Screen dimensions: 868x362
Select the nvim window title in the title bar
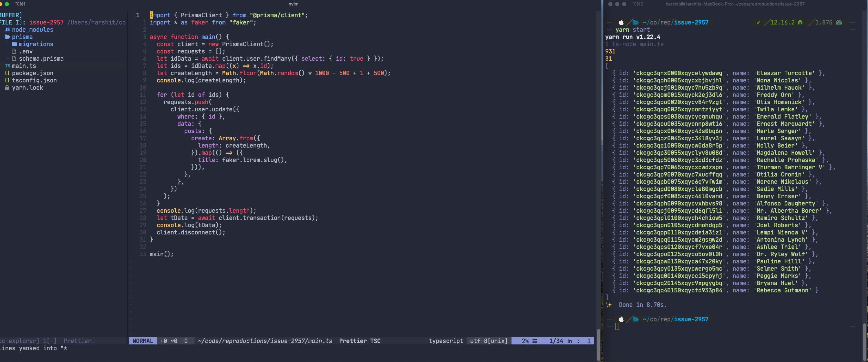click(293, 4)
